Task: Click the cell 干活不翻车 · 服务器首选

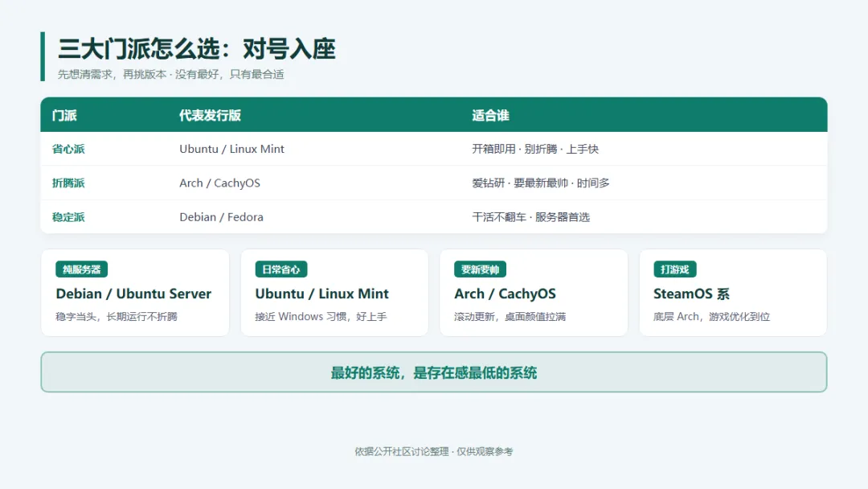Action: point(531,217)
